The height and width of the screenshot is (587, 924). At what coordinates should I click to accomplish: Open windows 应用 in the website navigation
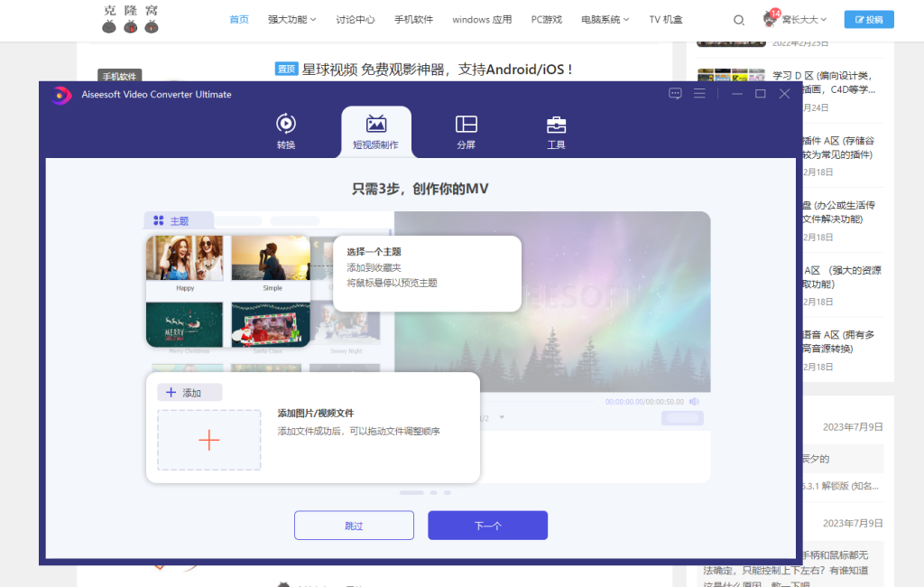[x=482, y=20]
